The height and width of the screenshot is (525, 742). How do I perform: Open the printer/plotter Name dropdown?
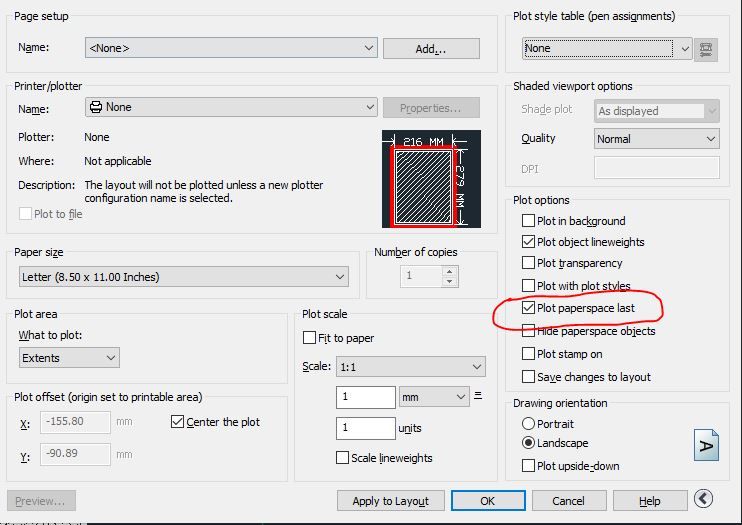(231, 107)
